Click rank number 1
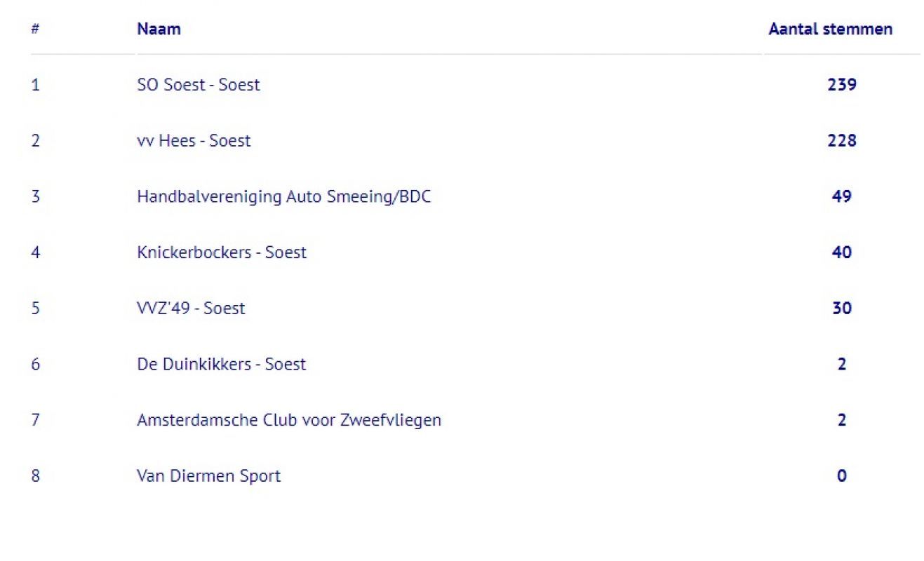 (35, 85)
